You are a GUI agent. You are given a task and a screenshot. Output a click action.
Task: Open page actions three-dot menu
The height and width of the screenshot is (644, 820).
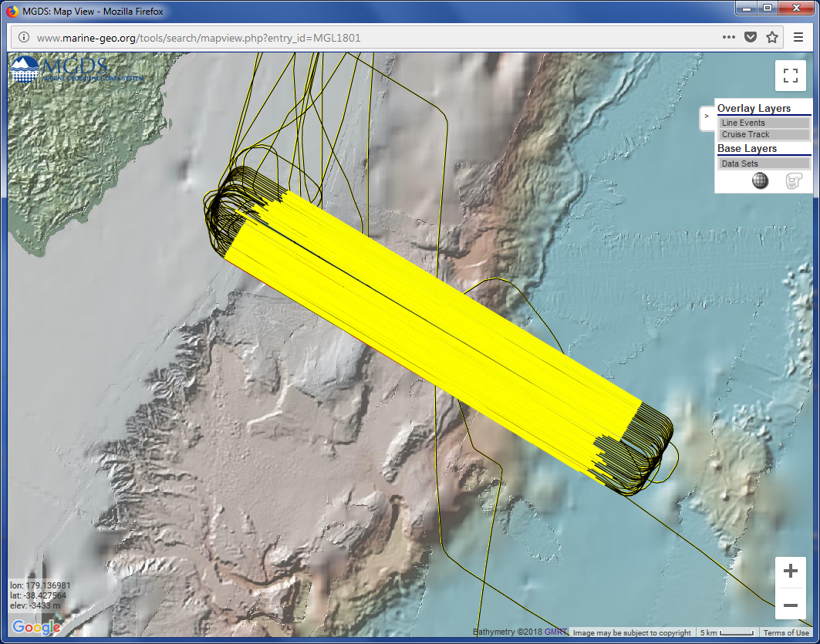click(x=728, y=37)
